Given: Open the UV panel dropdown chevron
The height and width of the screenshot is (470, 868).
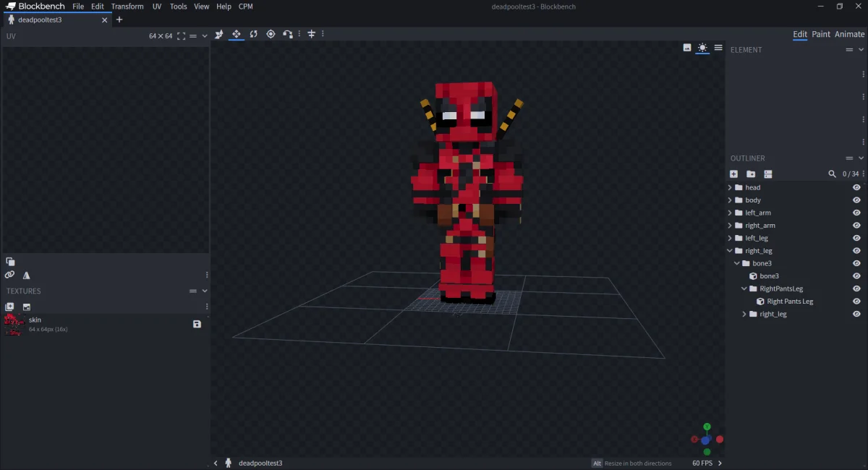Looking at the screenshot, I should (205, 36).
